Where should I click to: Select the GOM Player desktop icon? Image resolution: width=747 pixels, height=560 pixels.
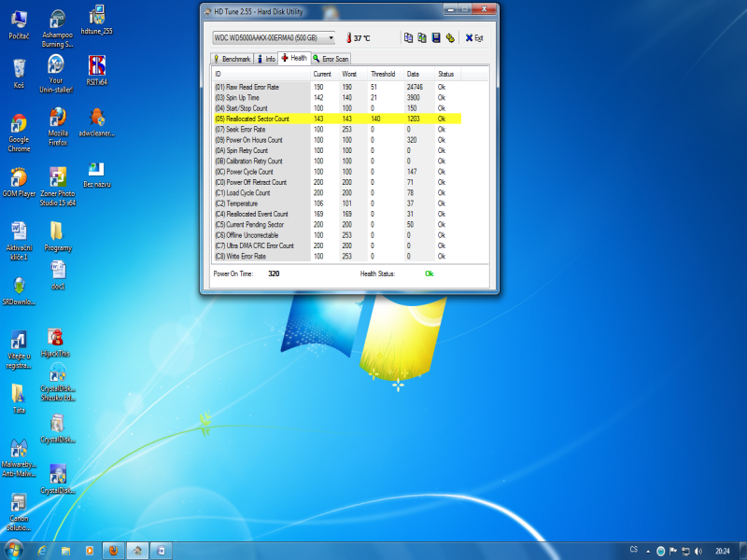19,182
